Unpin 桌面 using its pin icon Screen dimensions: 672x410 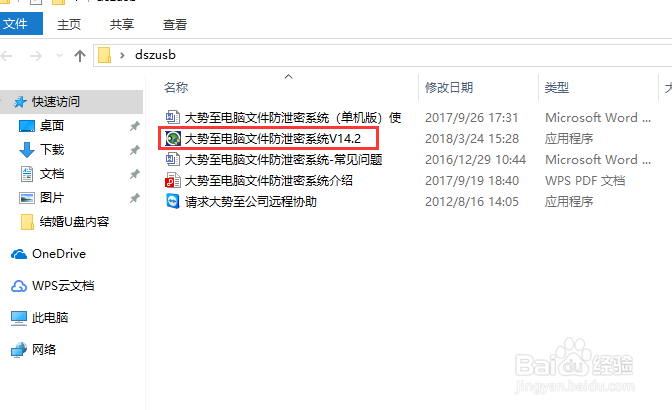pos(135,126)
